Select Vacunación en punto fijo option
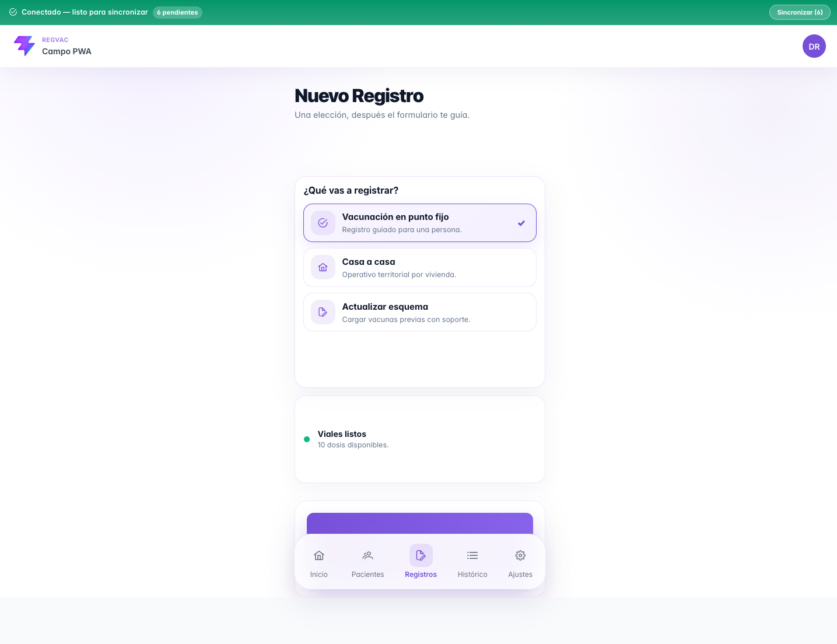Image resolution: width=837 pixels, height=644 pixels. (x=420, y=223)
